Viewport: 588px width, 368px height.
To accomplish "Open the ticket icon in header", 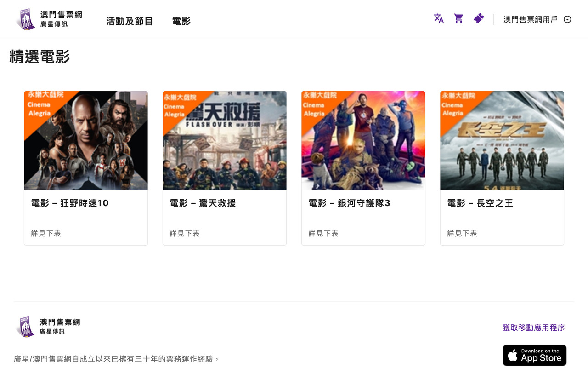I will coord(479,18).
